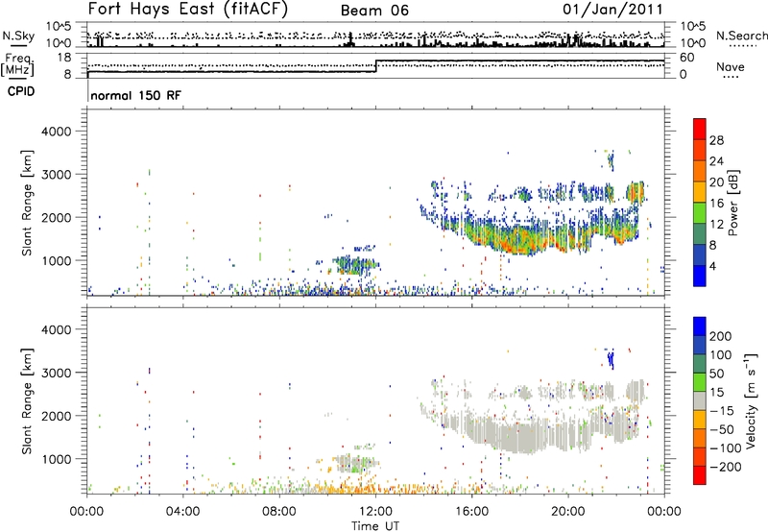Screen dimensions: 768x532
Task: Click the '100' value on Velocity colorbar
Action: pos(721,355)
